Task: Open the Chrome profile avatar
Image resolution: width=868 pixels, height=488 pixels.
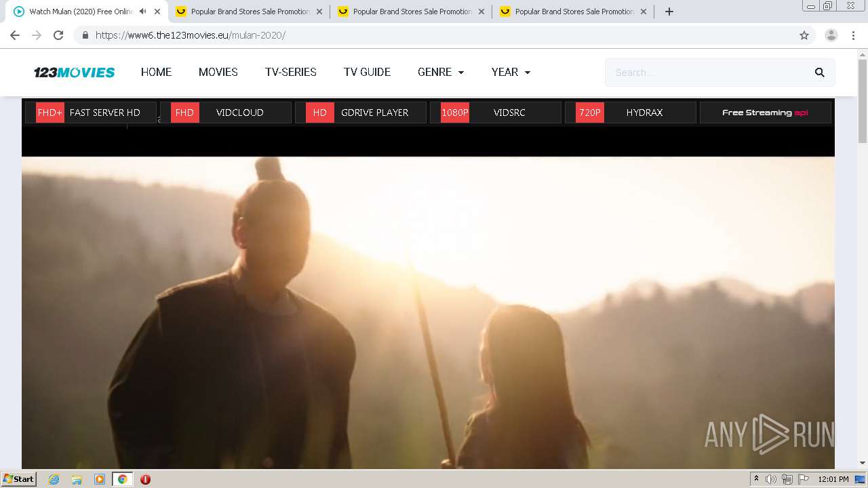Action: [831, 35]
